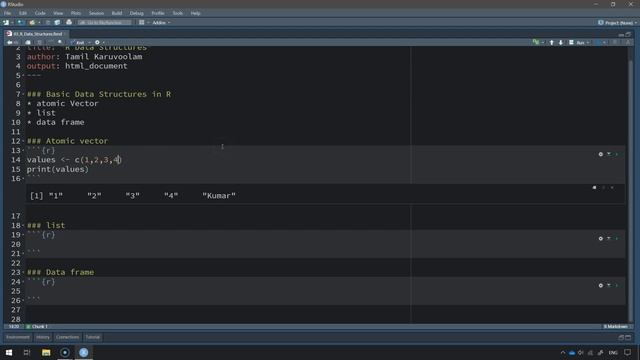Open the Code menu
The image size is (640, 360).
point(40,13)
